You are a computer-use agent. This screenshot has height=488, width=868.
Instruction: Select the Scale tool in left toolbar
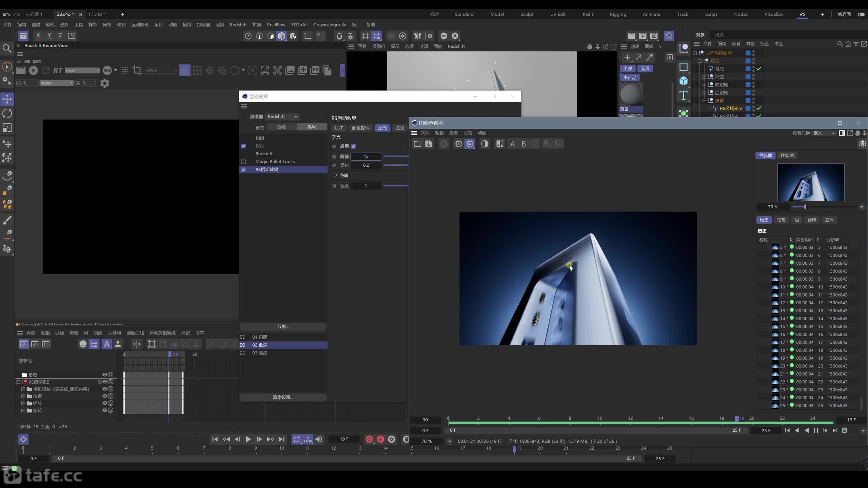coord(7,128)
